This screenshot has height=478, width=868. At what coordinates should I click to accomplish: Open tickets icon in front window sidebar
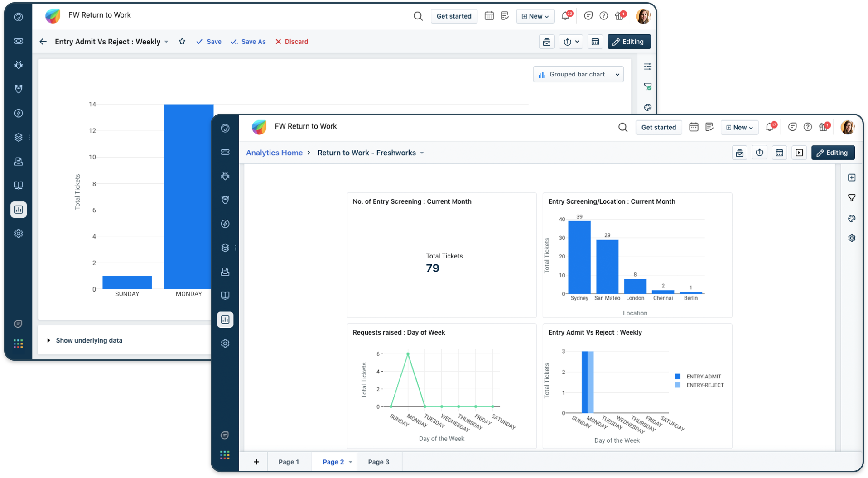(x=225, y=152)
